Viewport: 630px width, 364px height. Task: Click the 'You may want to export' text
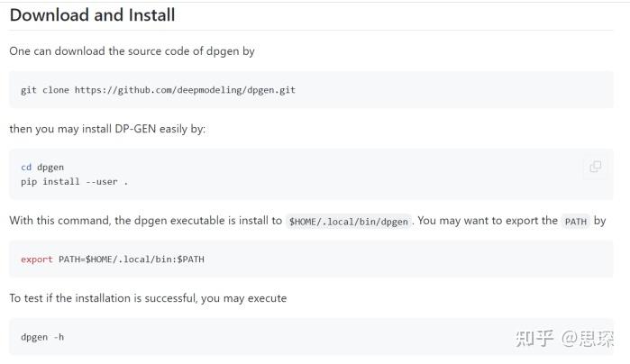[488, 221]
